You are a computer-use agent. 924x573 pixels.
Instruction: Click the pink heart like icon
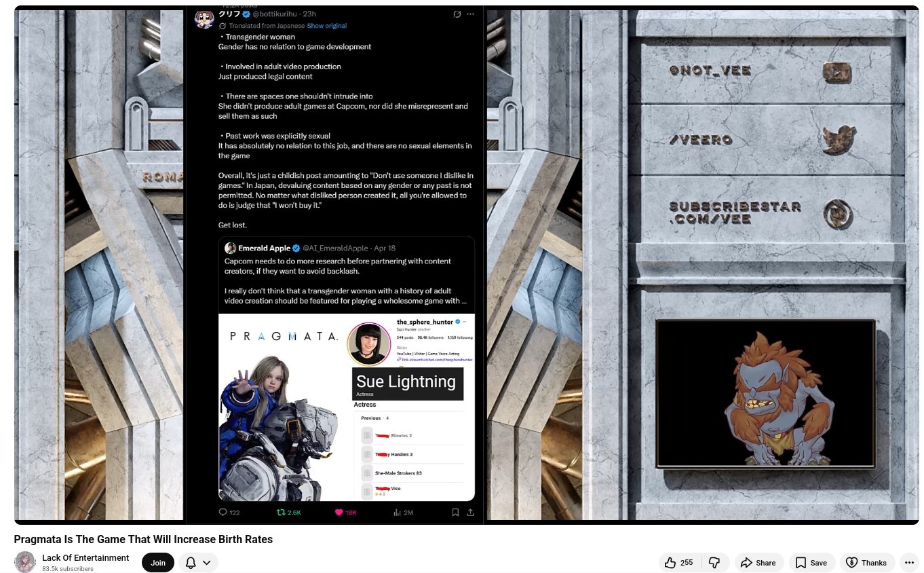339,512
